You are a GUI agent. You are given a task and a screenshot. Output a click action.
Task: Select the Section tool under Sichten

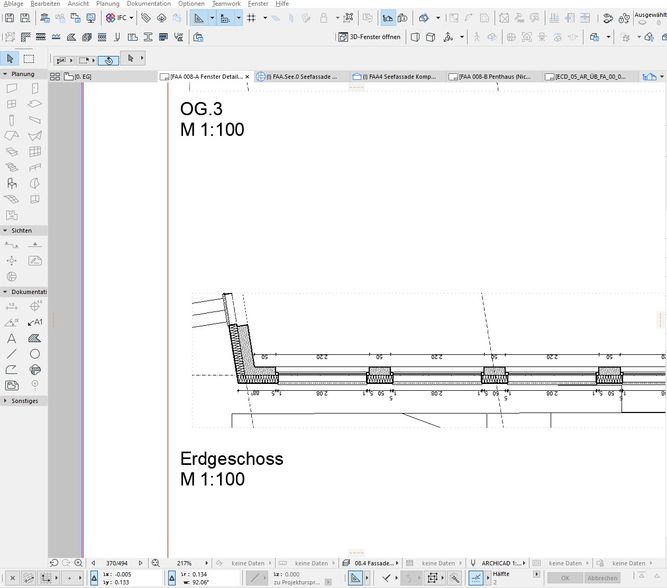click(11, 245)
